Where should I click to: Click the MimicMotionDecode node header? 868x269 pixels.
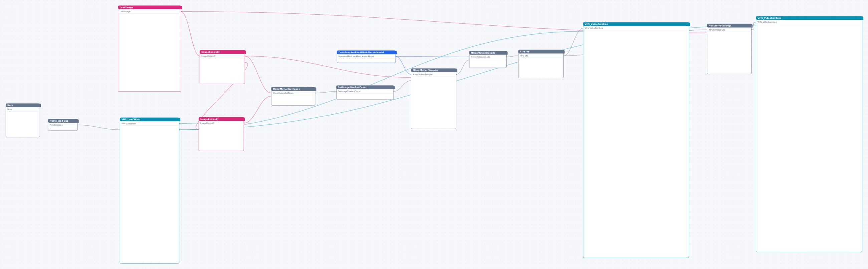click(x=488, y=53)
